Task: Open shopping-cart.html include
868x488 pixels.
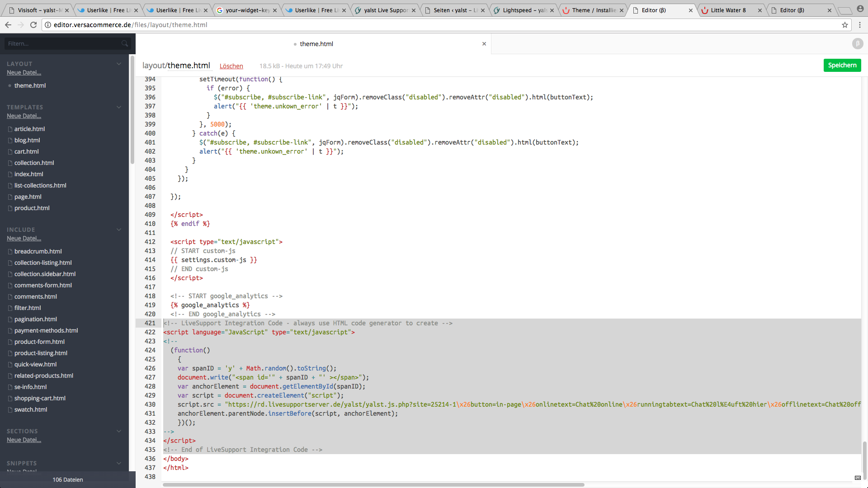Action: point(40,399)
